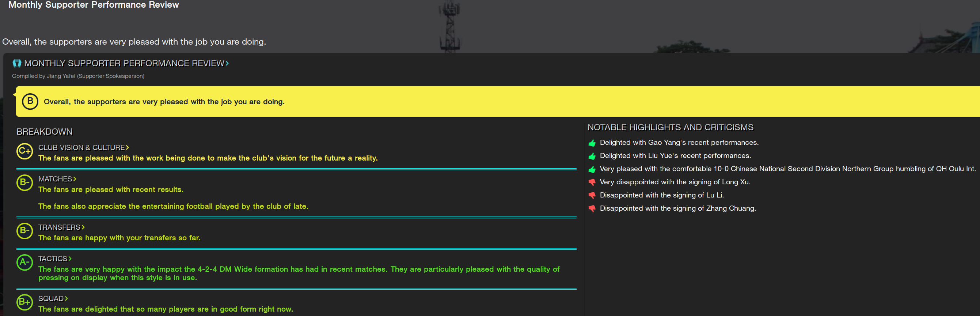Click the 4-2-4 DM Wide formation feedback text
Image resolution: width=980 pixels, height=316 pixels.
tap(299, 273)
